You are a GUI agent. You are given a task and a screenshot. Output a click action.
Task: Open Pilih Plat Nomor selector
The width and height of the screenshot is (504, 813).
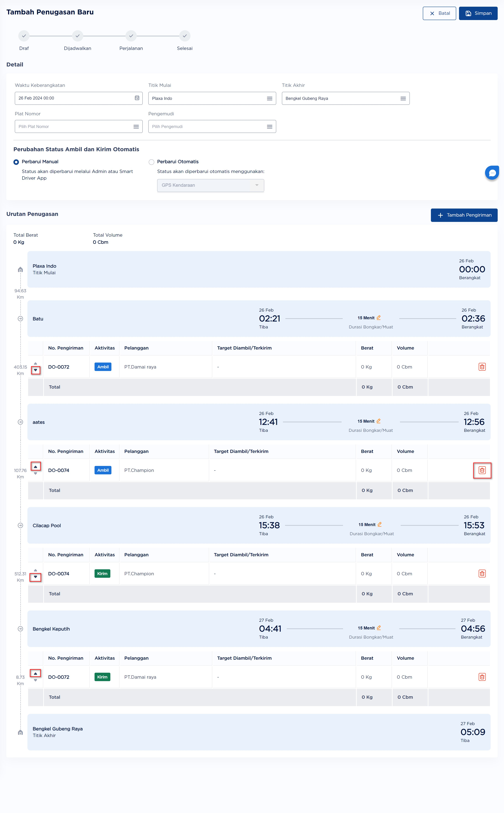tap(79, 127)
